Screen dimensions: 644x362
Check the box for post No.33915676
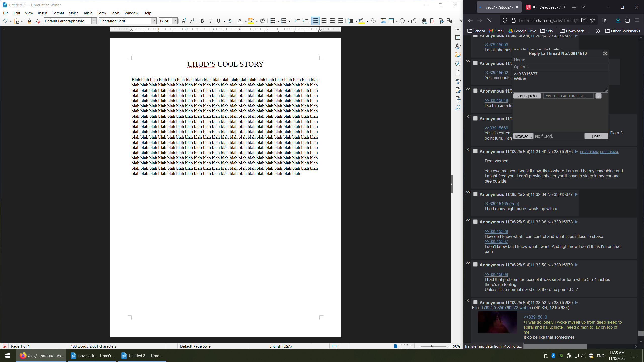point(475,151)
